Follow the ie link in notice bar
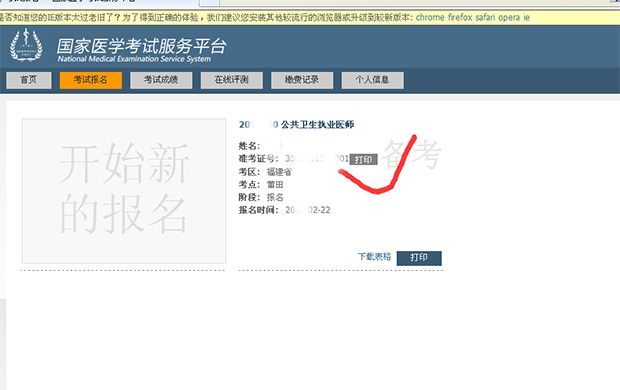 pyautogui.click(x=526, y=17)
